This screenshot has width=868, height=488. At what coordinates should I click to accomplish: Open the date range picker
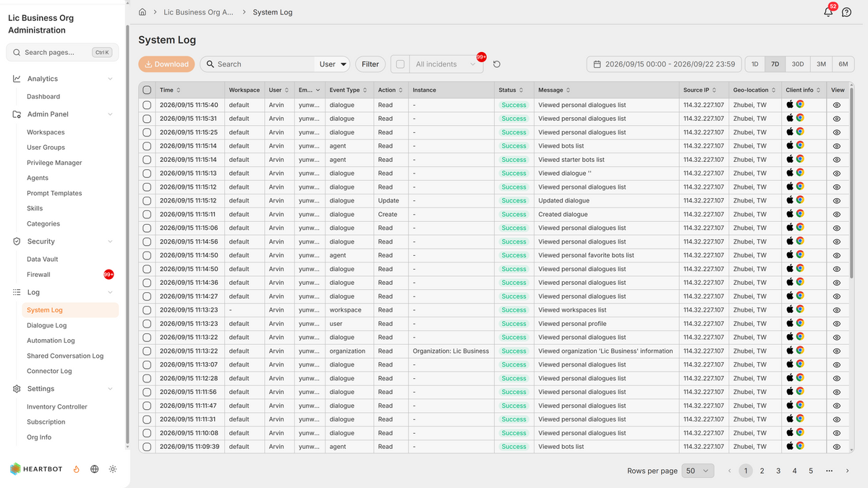point(664,64)
